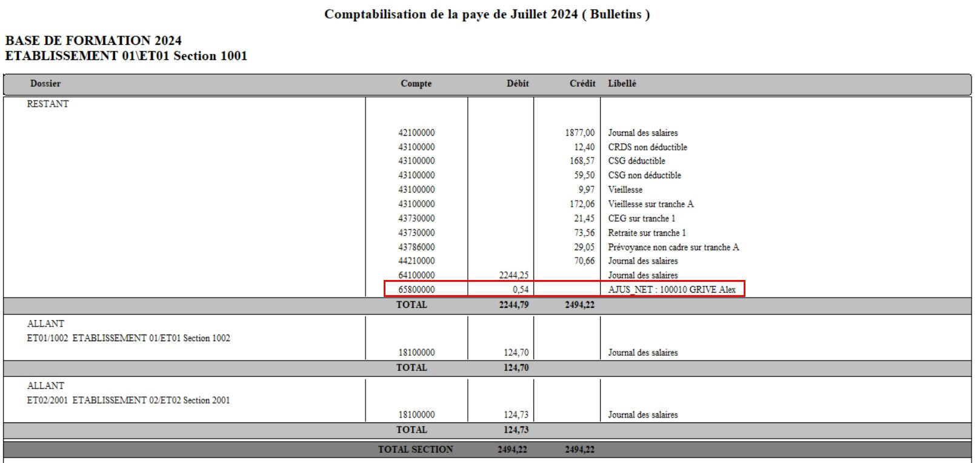Click the 'TOTAL SECTION' label
980x463 pixels.
pos(415,450)
